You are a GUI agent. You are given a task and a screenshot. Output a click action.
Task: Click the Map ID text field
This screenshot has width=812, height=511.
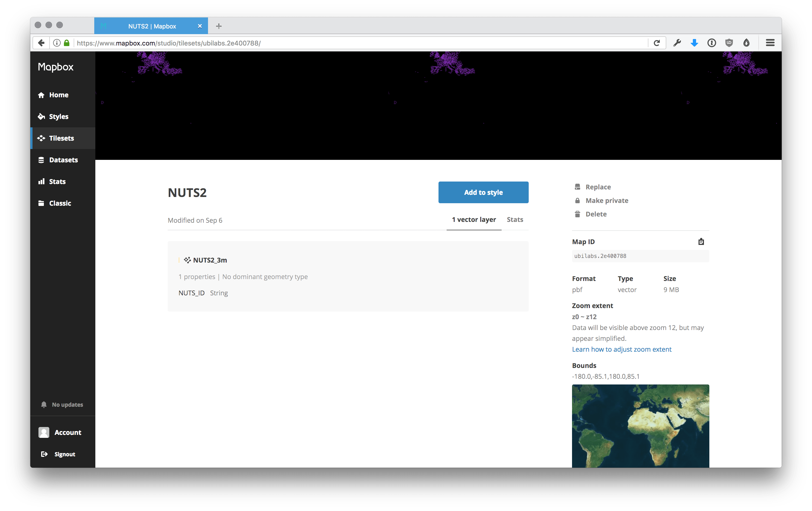point(640,256)
